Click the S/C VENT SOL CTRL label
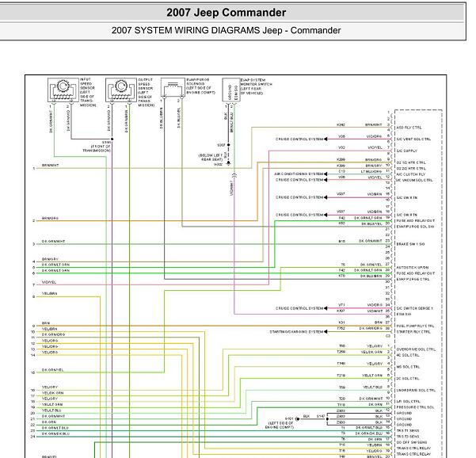Image resolution: width=476 pixels, height=458 pixels. (x=413, y=139)
